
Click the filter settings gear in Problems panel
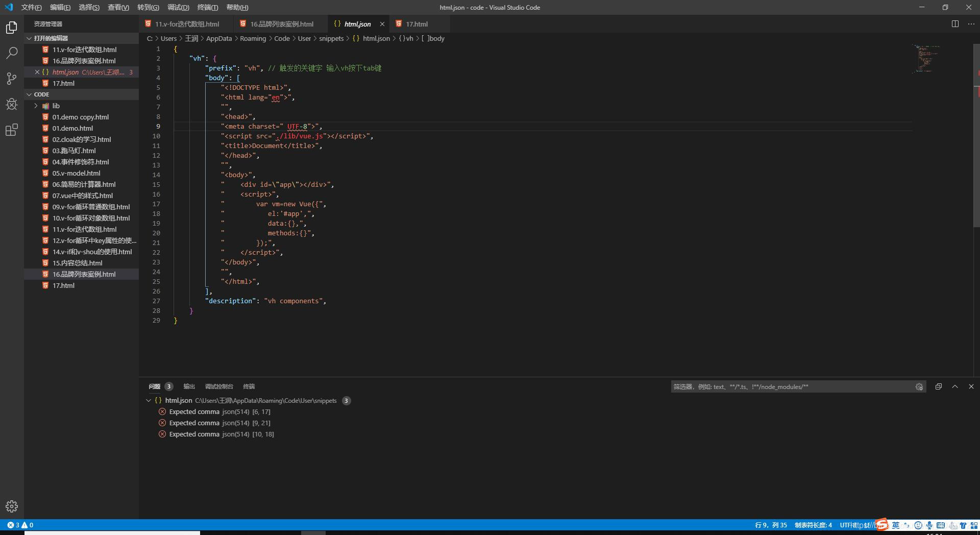[x=919, y=387]
